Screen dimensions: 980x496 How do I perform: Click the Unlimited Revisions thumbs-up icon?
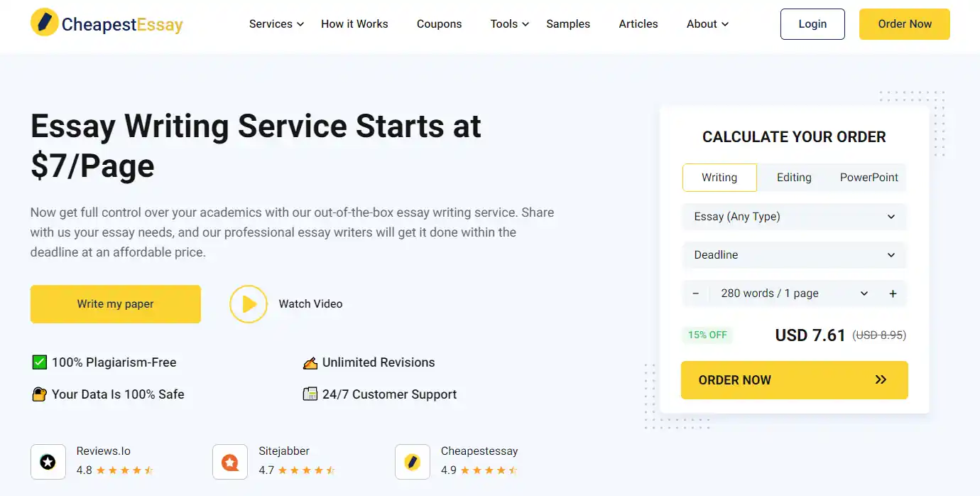(x=310, y=362)
